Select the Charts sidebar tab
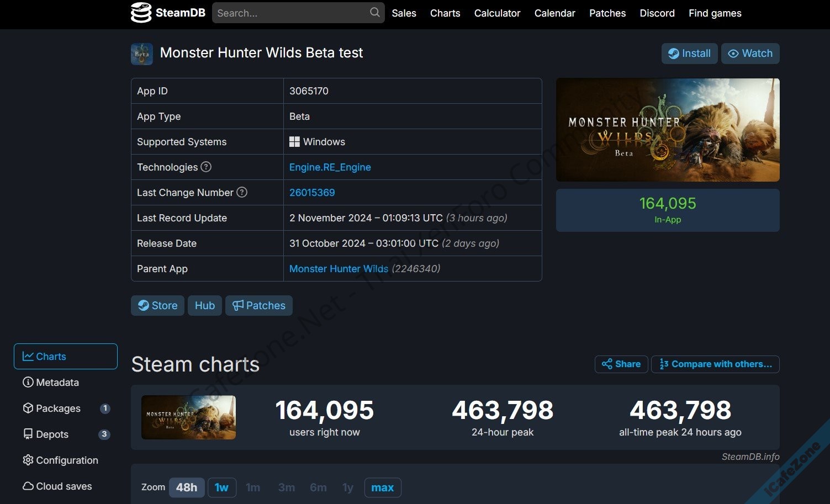830x504 pixels. point(66,357)
